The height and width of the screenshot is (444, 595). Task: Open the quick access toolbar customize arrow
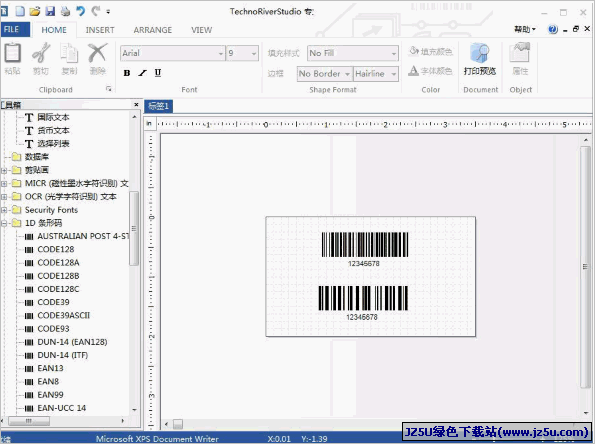(108, 12)
